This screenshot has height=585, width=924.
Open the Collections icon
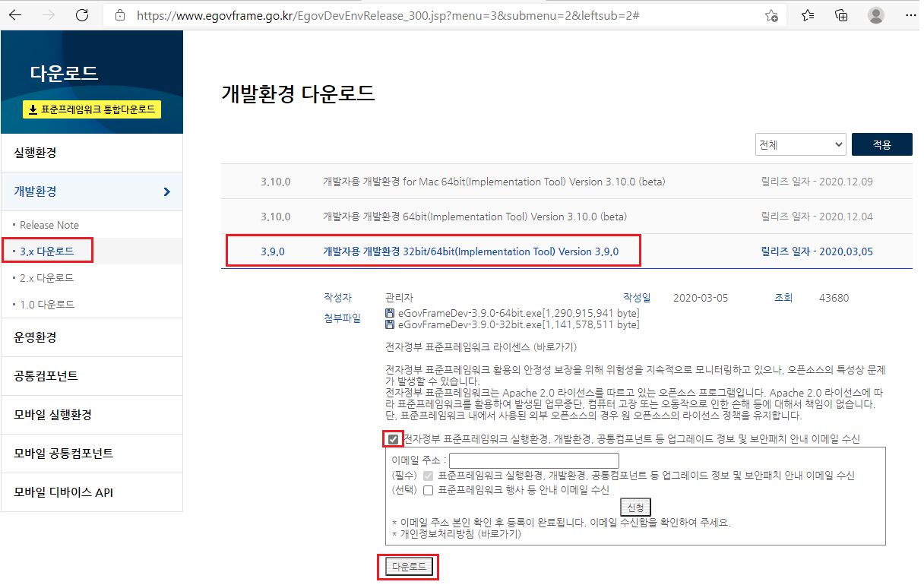[841, 15]
